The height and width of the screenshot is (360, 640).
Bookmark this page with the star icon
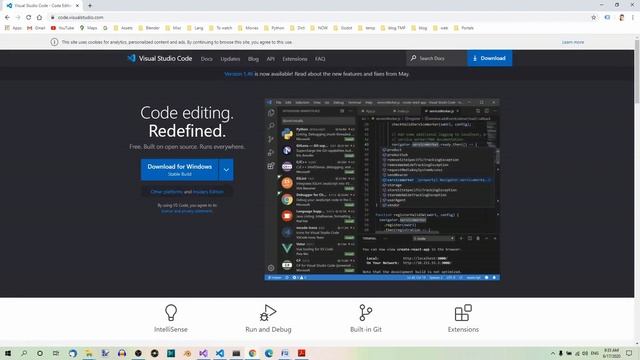tap(593, 18)
